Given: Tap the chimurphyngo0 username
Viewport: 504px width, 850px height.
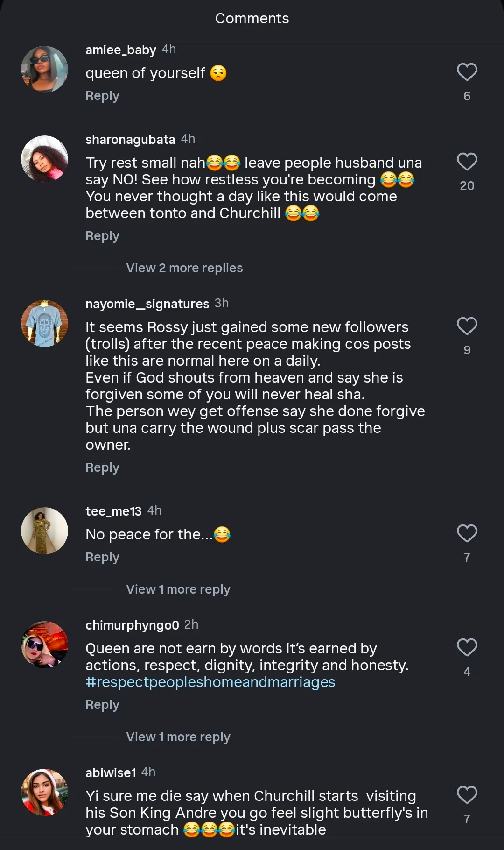Looking at the screenshot, I should [x=132, y=625].
